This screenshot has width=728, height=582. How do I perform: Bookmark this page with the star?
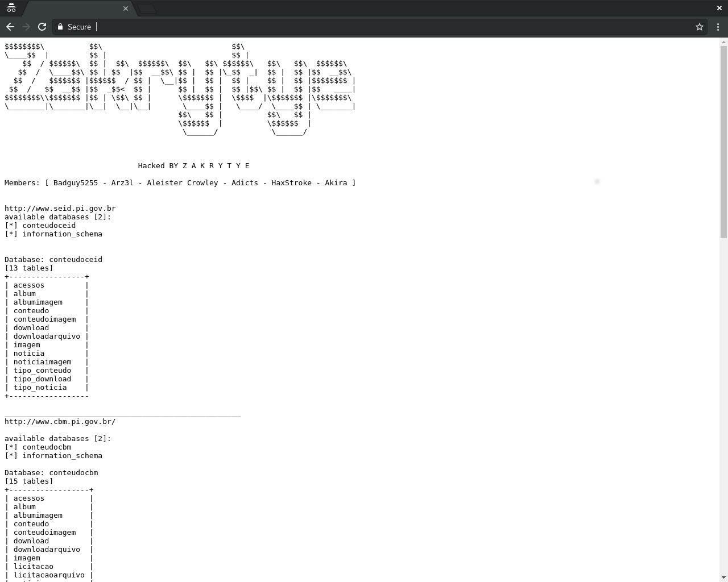[x=700, y=27]
